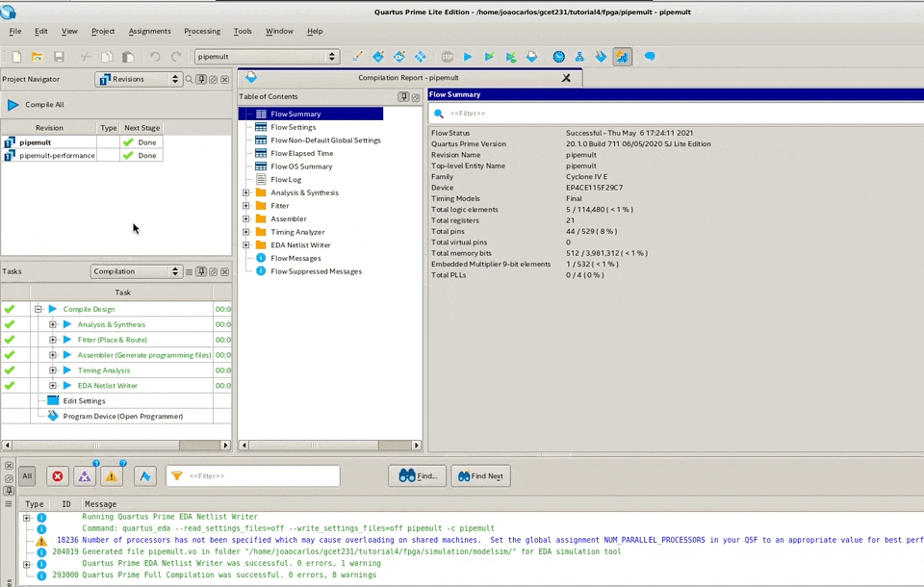Expand the Timing Analyzer folder in contents

coord(246,232)
